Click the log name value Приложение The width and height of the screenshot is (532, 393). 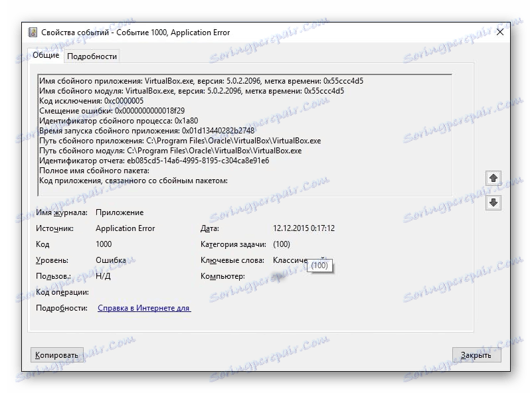120,212
